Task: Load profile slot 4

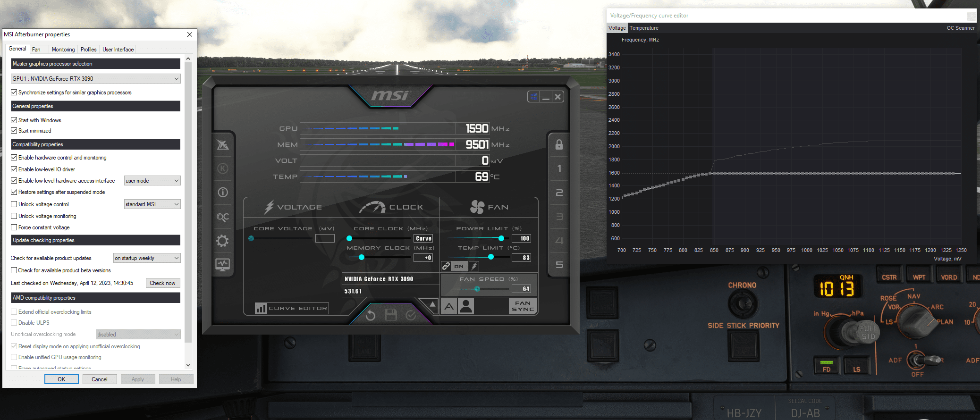Action: [559, 241]
